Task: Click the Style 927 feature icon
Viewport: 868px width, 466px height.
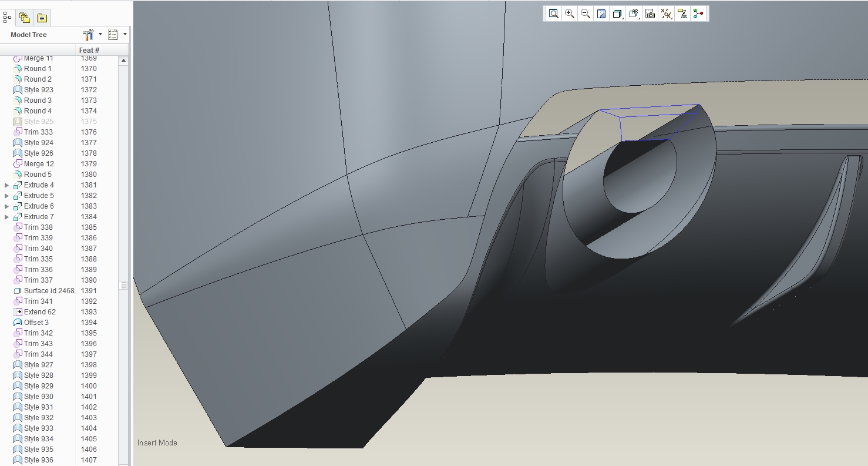Action: pos(18,365)
